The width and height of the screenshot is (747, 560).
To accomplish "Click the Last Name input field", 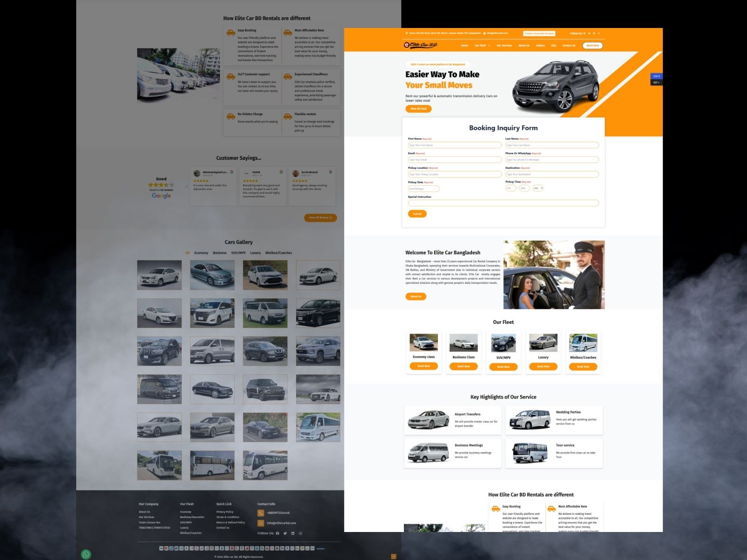I will [552, 145].
